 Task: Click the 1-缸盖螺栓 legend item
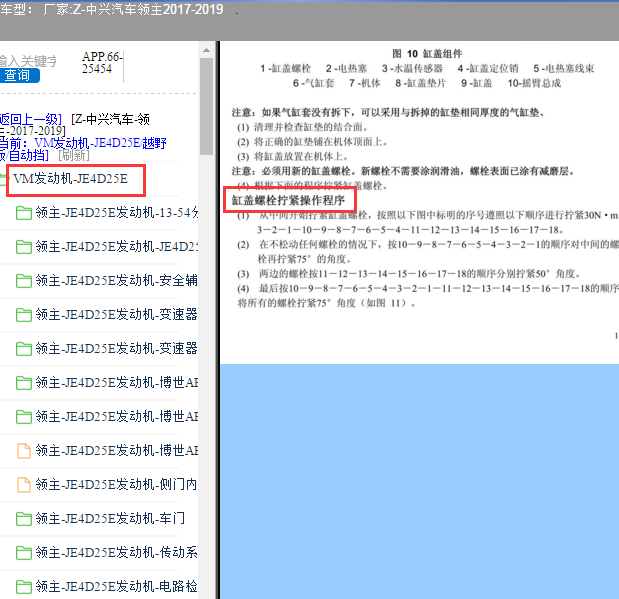pos(285,69)
